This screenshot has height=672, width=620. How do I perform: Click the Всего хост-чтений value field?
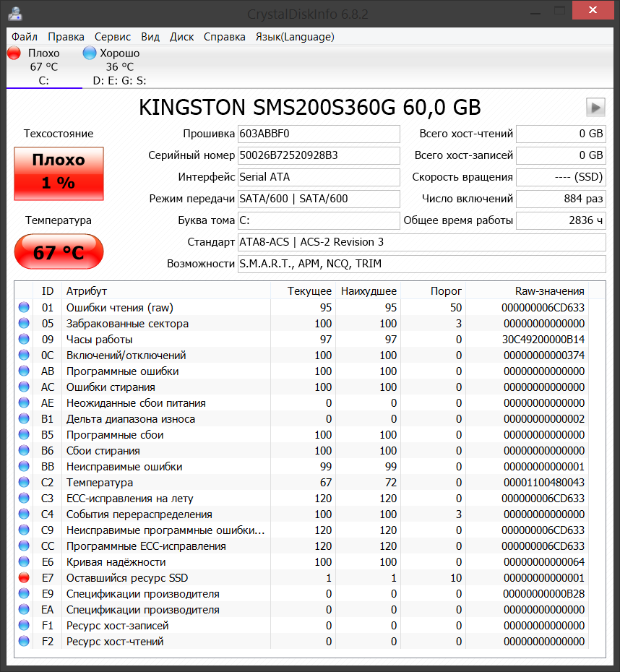[x=561, y=134]
